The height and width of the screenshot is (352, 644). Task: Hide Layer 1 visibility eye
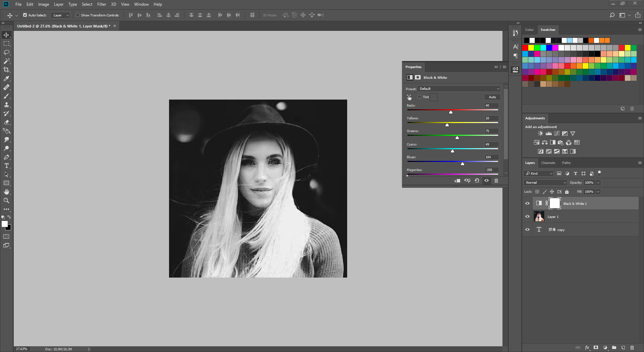click(527, 217)
